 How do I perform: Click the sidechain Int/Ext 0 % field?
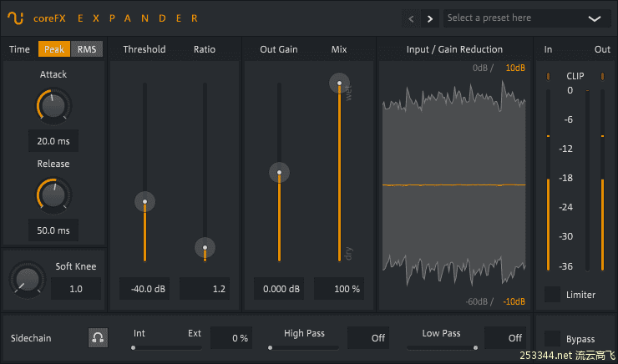coord(231,338)
